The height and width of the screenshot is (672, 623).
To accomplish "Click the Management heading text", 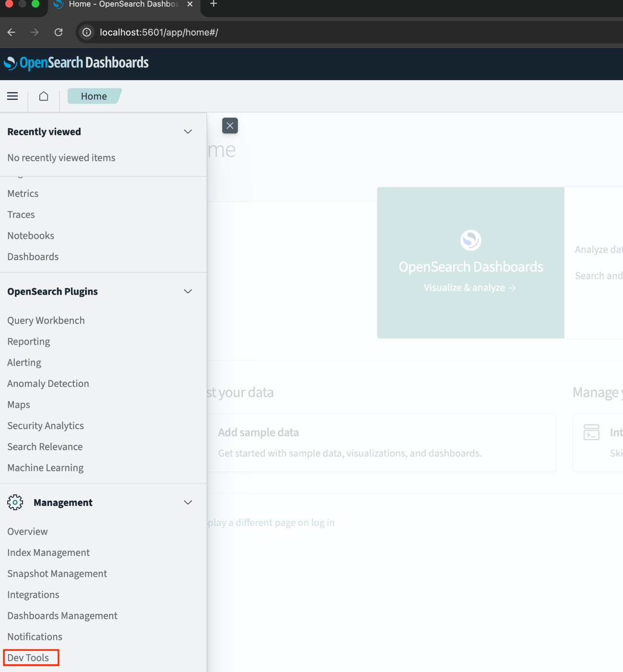I will click(63, 503).
